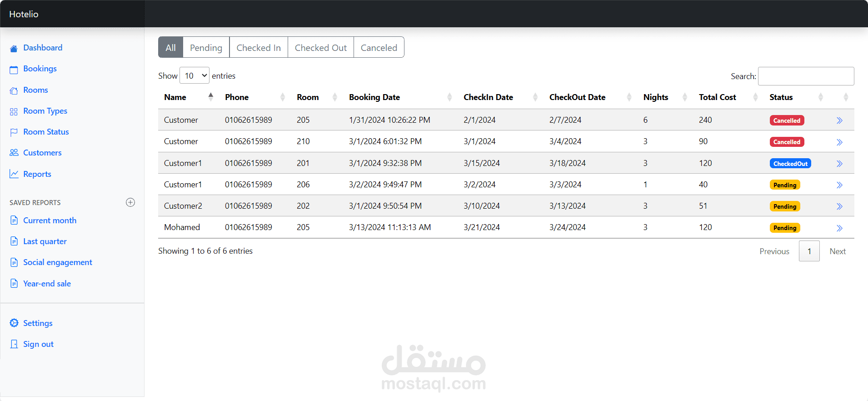
Task: Click the Year-end sale document icon
Action: click(x=14, y=284)
